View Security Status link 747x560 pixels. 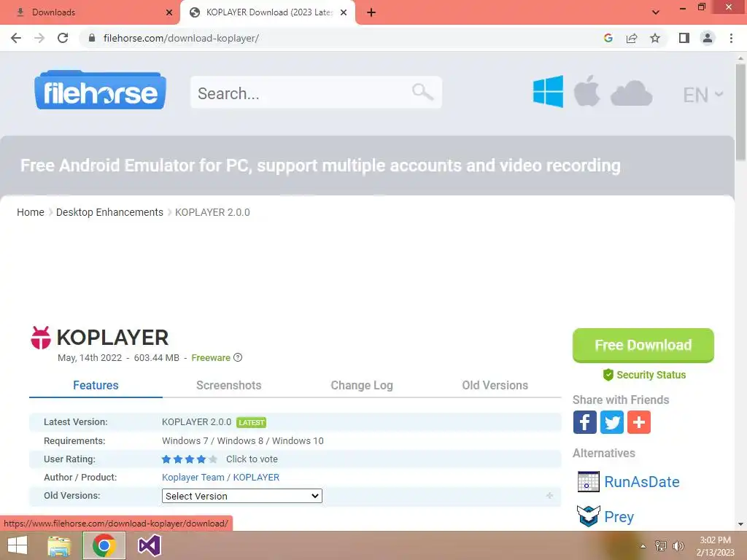pyautogui.click(x=644, y=375)
